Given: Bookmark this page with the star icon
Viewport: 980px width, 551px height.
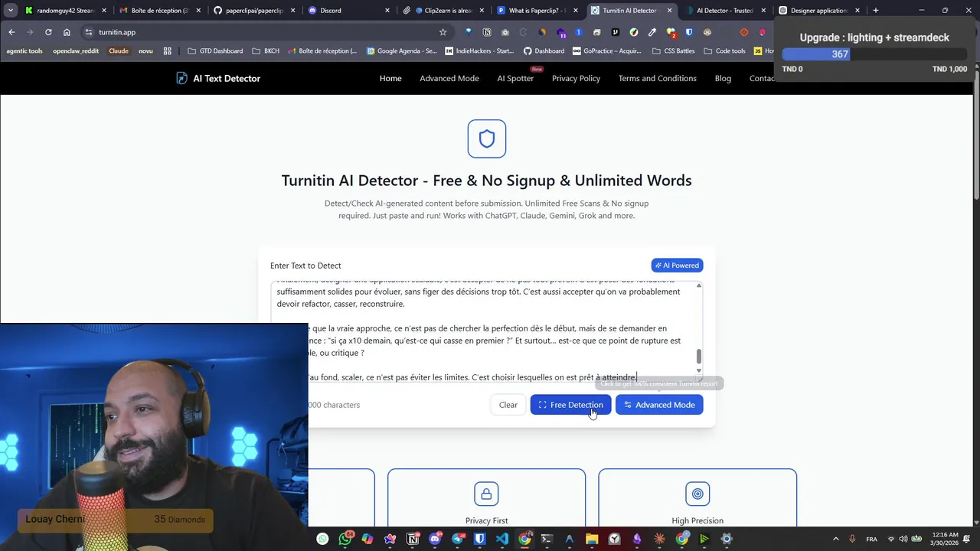Looking at the screenshot, I should pyautogui.click(x=443, y=32).
